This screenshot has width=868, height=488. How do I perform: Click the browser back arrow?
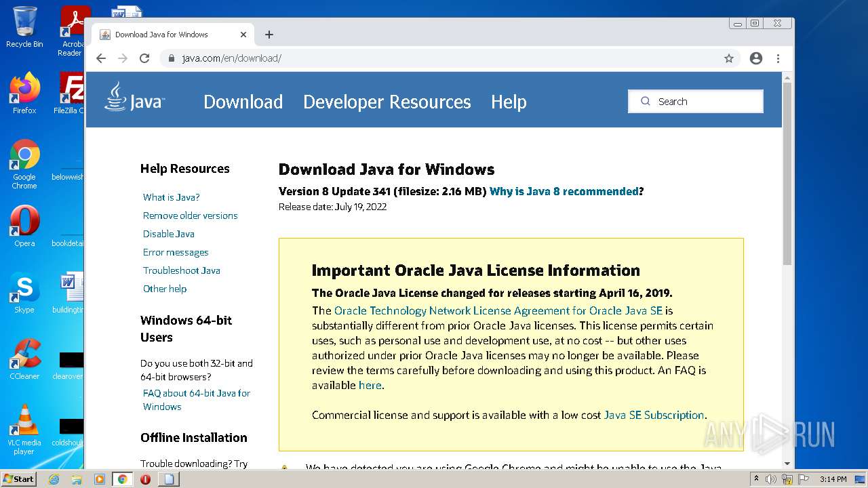pyautogui.click(x=101, y=58)
